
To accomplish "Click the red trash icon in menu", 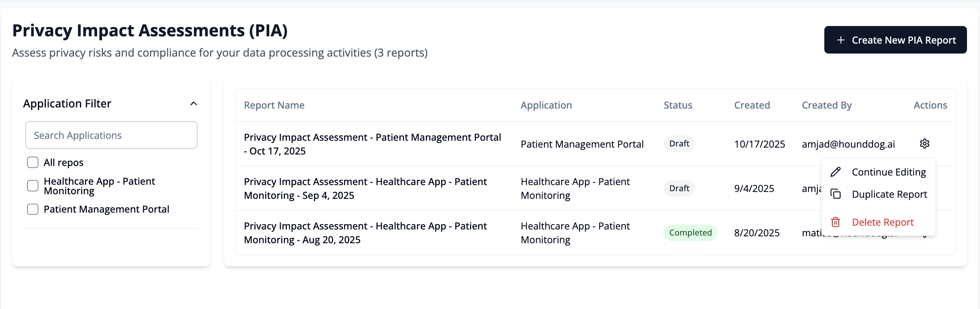I will [836, 222].
